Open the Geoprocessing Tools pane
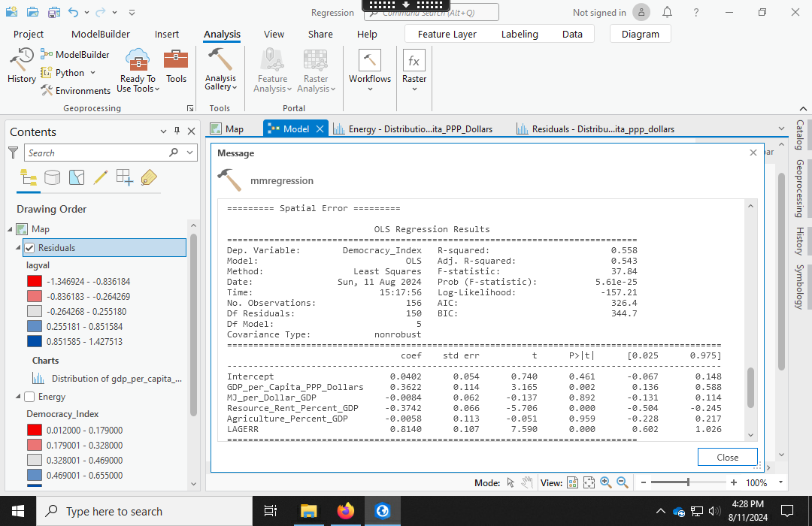The width and height of the screenshot is (812, 526). [x=176, y=68]
